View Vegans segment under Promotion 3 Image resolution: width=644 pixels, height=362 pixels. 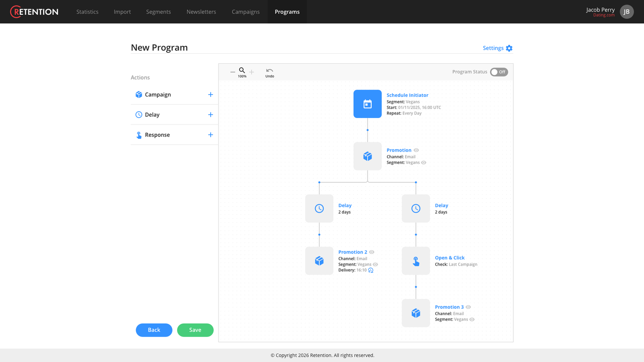[472, 319]
